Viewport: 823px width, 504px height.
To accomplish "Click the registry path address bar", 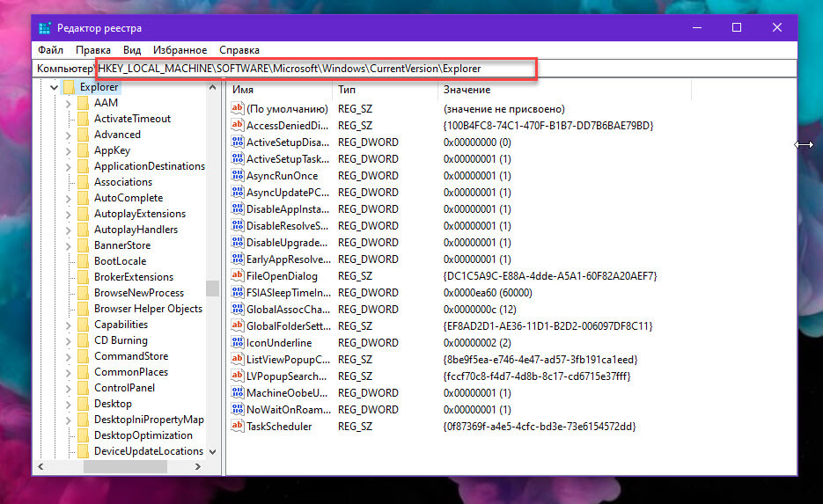I will click(x=415, y=69).
